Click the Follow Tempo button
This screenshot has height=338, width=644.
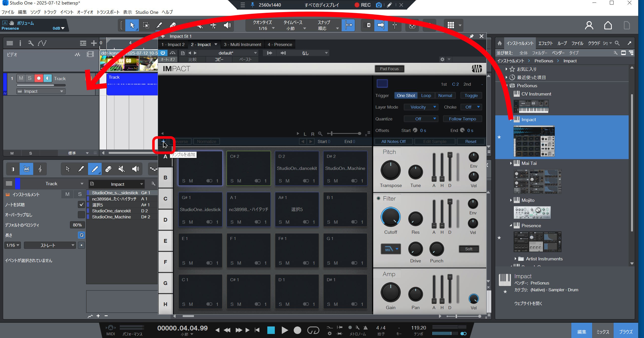click(462, 119)
